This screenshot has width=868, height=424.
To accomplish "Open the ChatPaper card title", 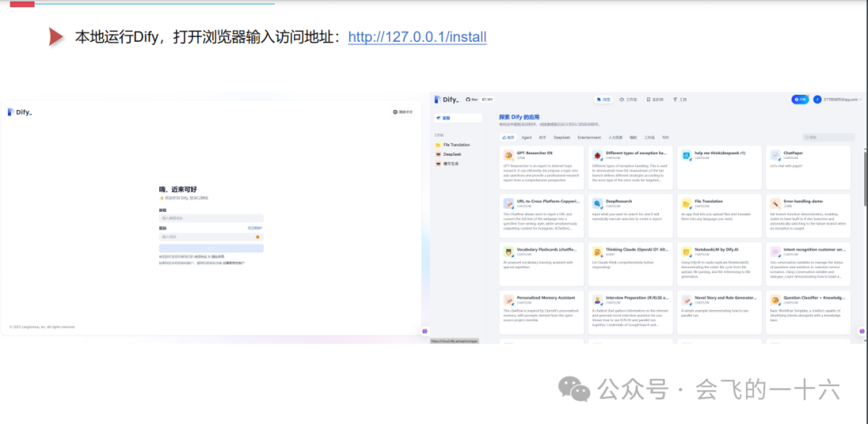I will 793,153.
